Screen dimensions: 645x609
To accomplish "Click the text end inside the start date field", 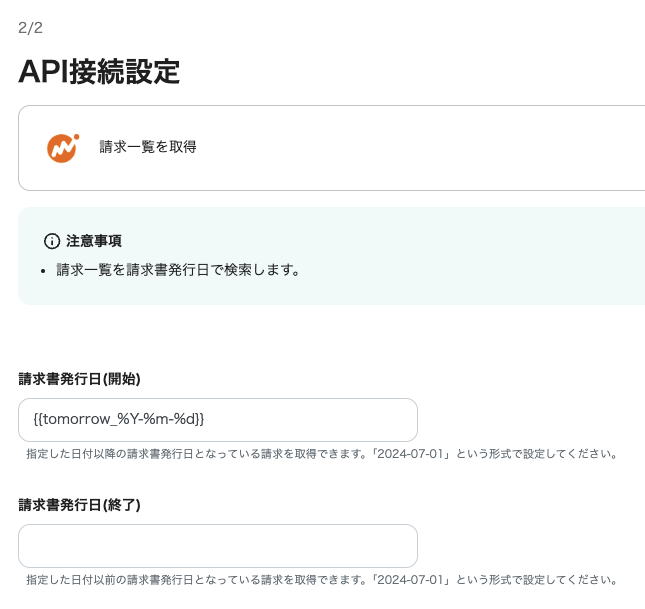I will coord(205,420).
